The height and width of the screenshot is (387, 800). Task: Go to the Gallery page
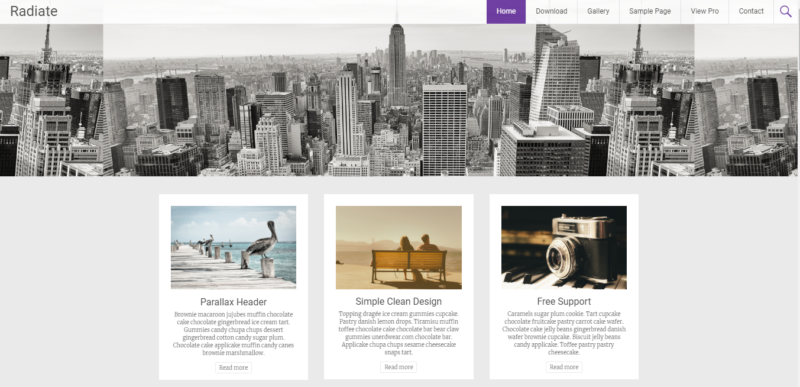(x=598, y=11)
